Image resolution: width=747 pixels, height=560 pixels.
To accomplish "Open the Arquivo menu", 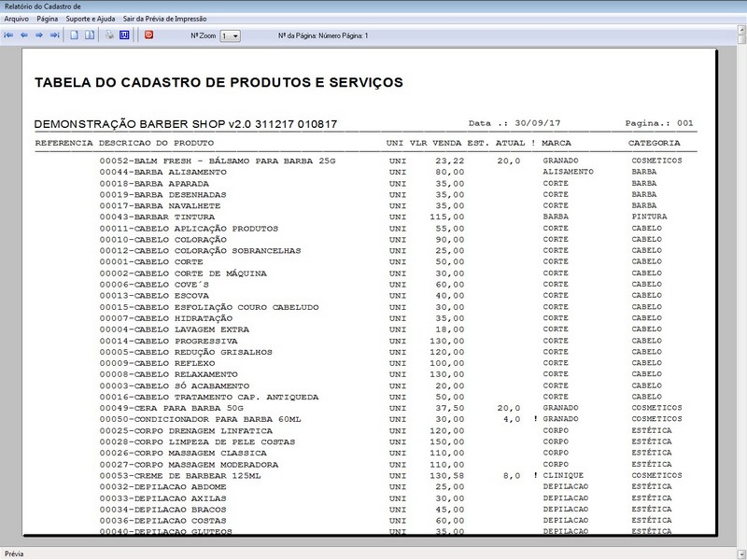I will point(16,19).
